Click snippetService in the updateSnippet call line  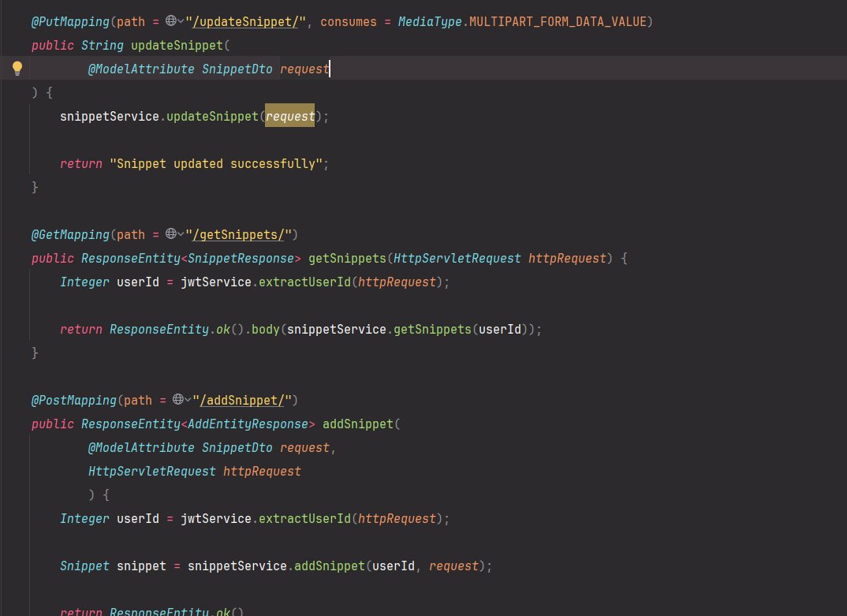[x=110, y=117]
